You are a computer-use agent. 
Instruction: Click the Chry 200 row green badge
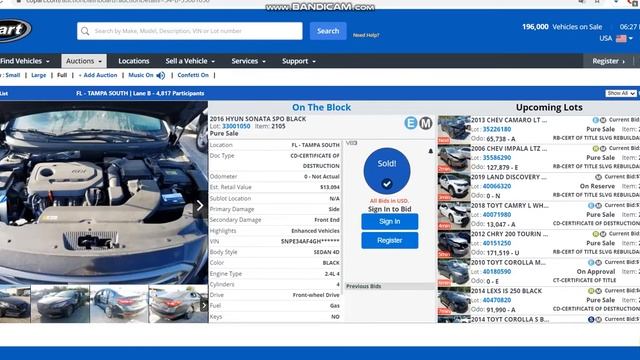(596, 234)
